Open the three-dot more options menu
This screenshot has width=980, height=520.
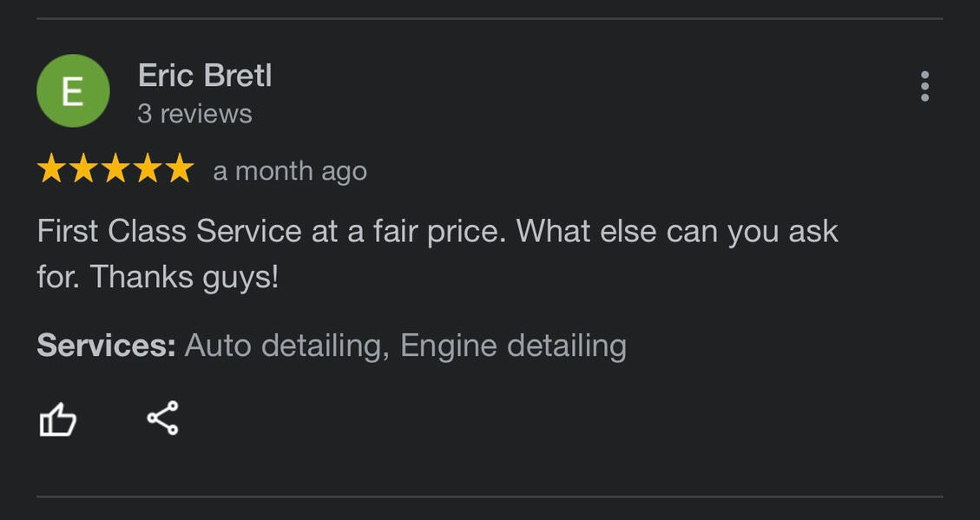coord(924,86)
